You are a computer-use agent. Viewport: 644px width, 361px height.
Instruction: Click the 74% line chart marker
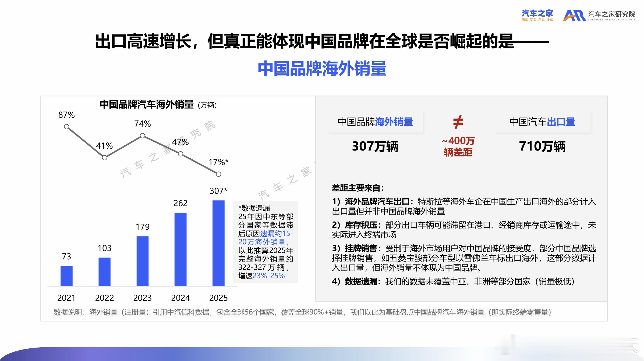pos(143,136)
